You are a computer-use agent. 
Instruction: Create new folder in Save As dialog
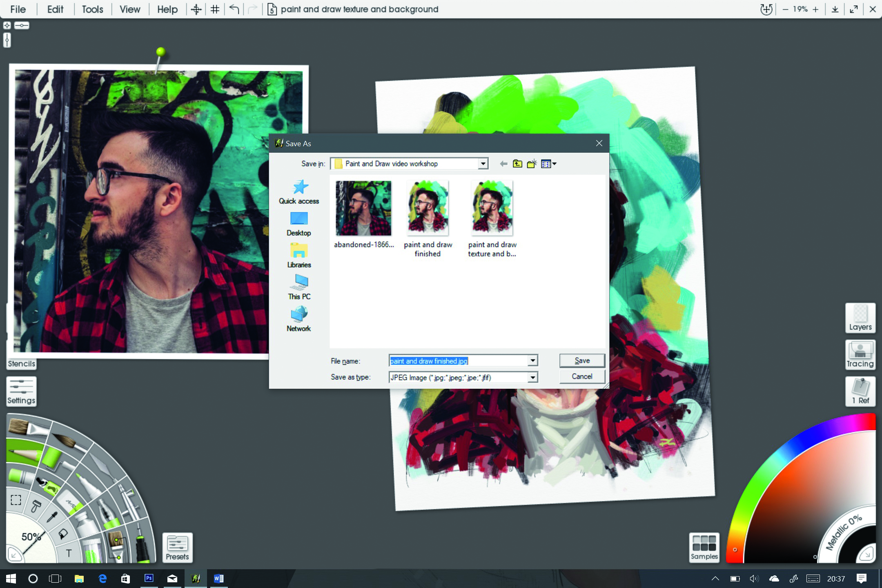pos(532,164)
